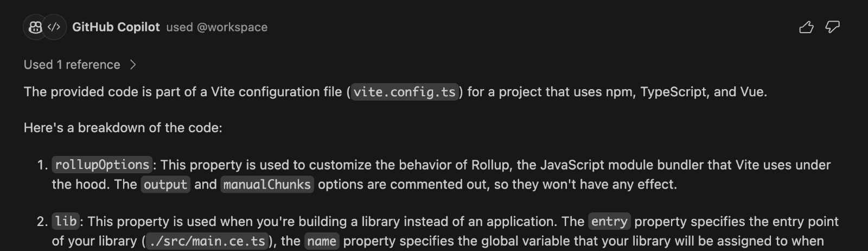Click the manualChunks inline code term
Screen dimensions: 868x251
267,184
